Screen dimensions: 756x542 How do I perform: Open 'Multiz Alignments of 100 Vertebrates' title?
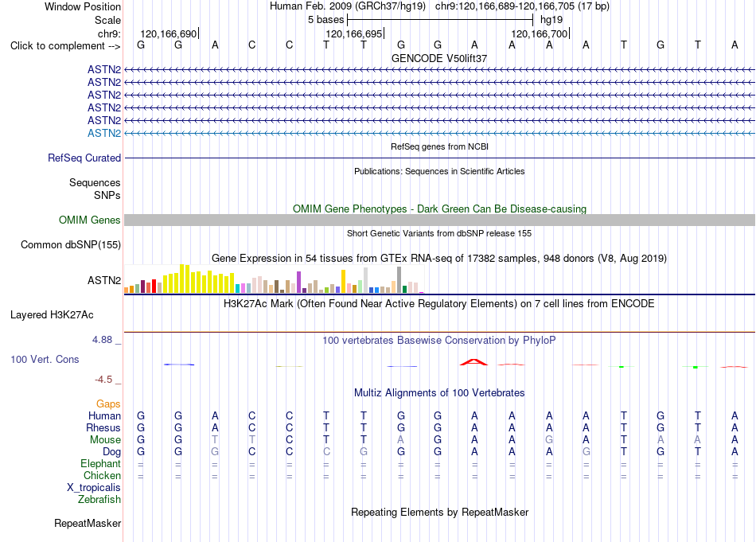point(439,393)
